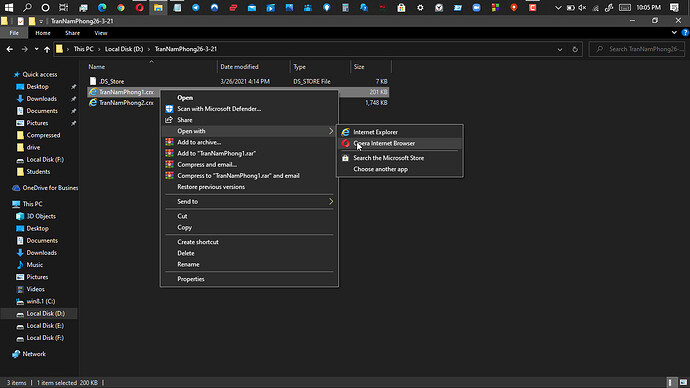Select Scan with Microsoft Defender
This screenshot has width=690, height=388.
[249, 109]
